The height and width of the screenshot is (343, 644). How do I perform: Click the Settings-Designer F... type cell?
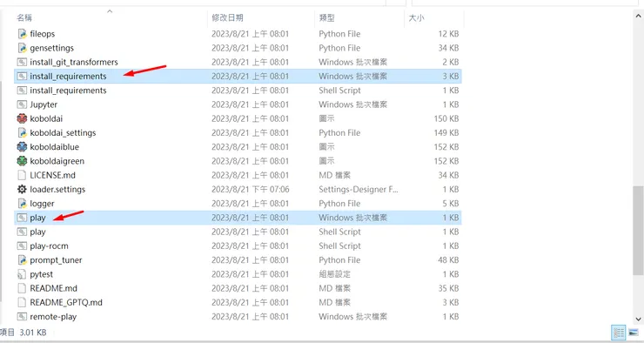pyautogui.click(x=359, y=190)
